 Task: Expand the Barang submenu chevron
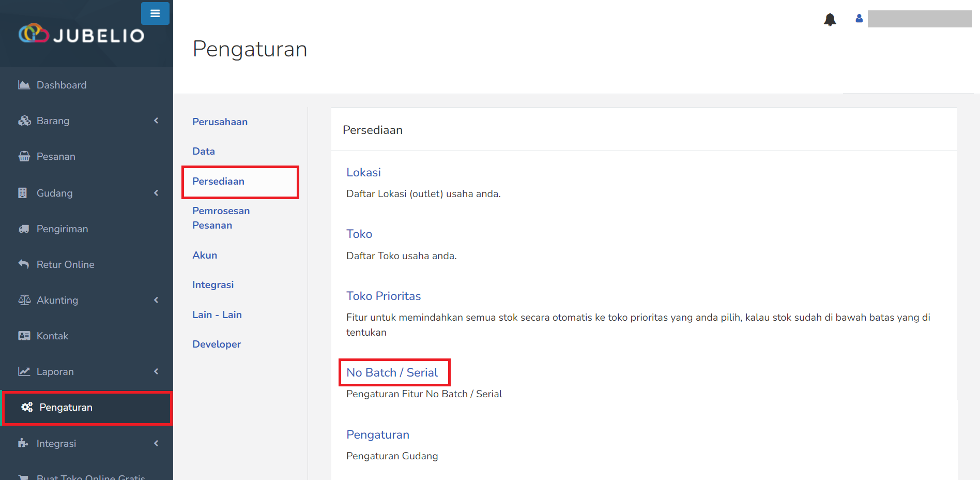[x=156, y=121]
